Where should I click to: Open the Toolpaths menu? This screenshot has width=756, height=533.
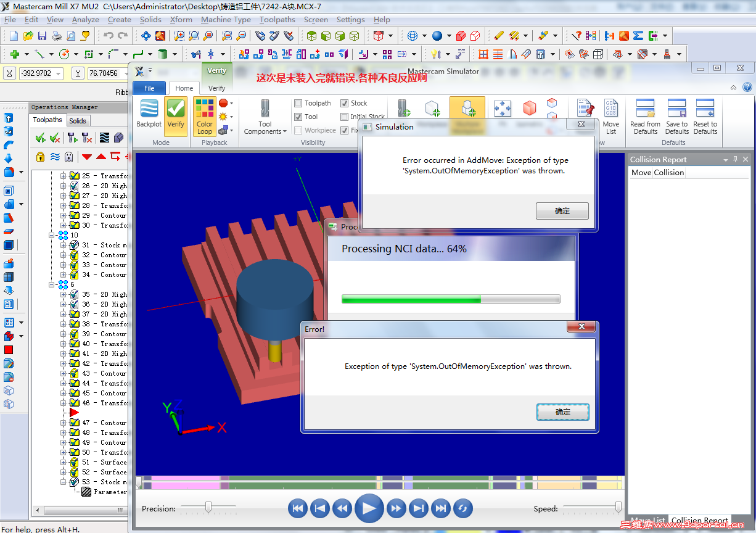click(277, 20)
